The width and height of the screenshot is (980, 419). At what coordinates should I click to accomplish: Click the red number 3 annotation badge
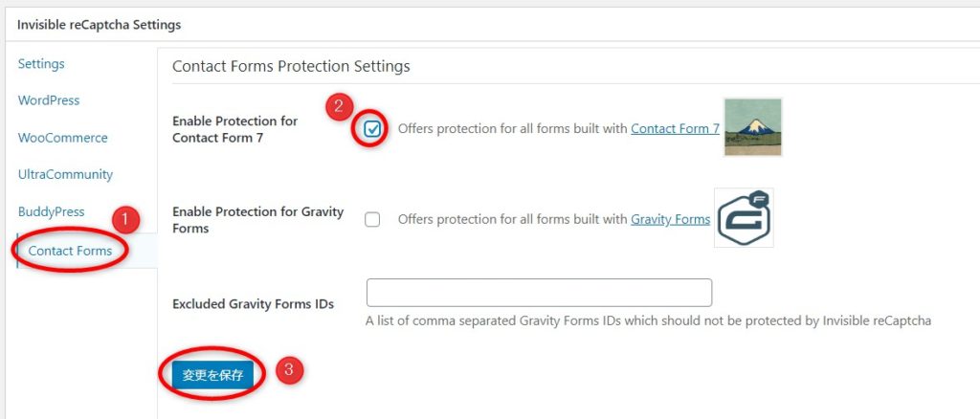289,369
